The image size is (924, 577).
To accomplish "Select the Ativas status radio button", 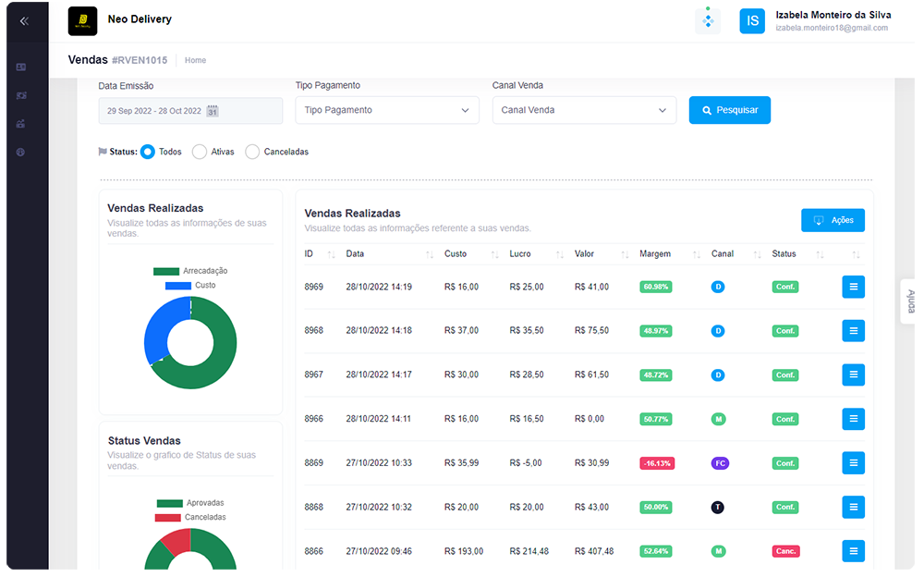I will click(200, 152).
